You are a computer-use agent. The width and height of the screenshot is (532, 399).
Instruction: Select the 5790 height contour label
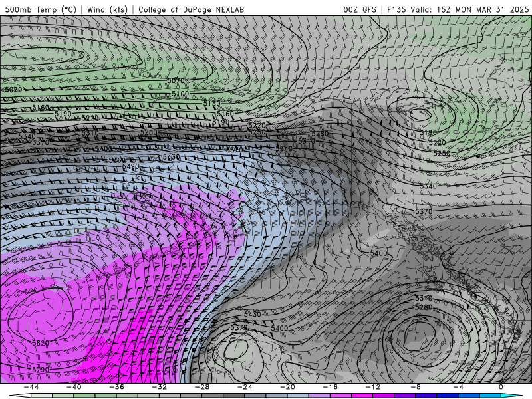(x=41, y=370)
